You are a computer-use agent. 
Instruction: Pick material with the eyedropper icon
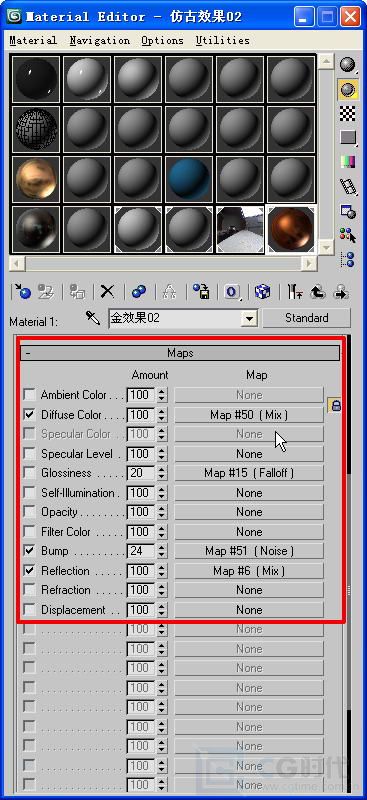click(92, 319)
